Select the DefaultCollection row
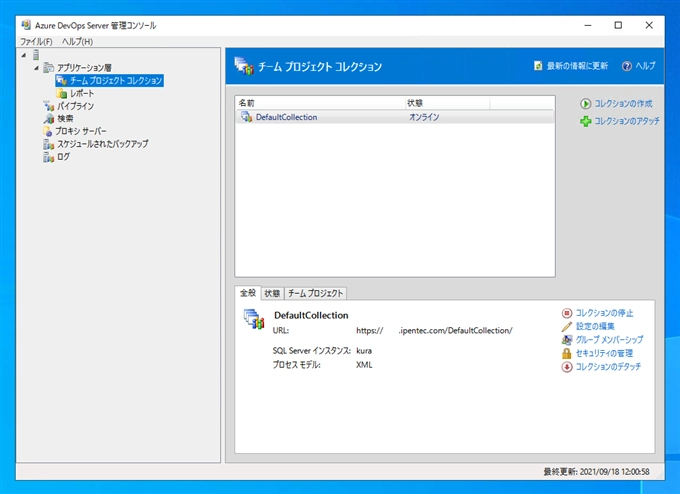The width and height of the screenshot is (680, 494). point(395,117)
